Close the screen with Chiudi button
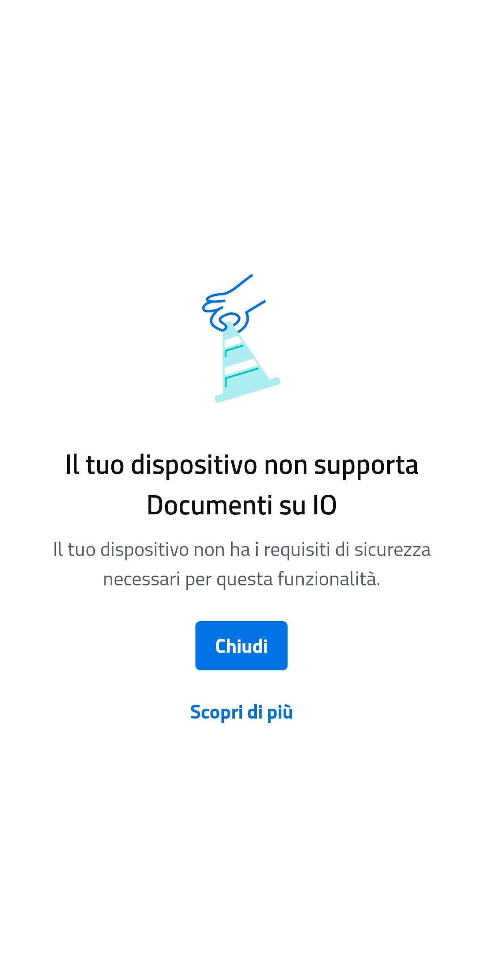The height and width of the screenshot is (980, 483). [241, 646]
